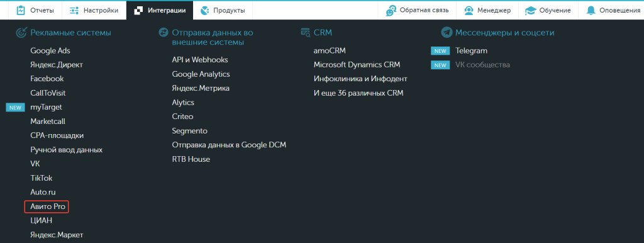Click the CRM section search icon
This screenshot has height=243, width=644.
[306, 33]
